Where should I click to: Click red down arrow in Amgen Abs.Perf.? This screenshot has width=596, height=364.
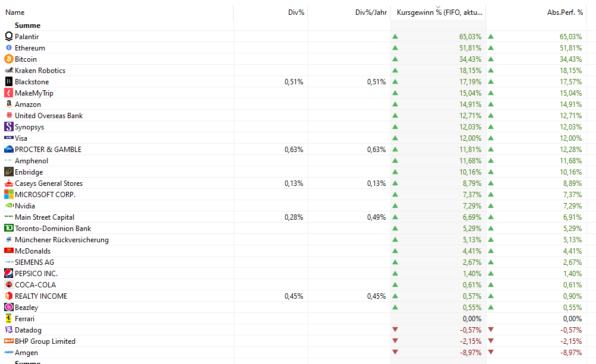coord(491,352)
